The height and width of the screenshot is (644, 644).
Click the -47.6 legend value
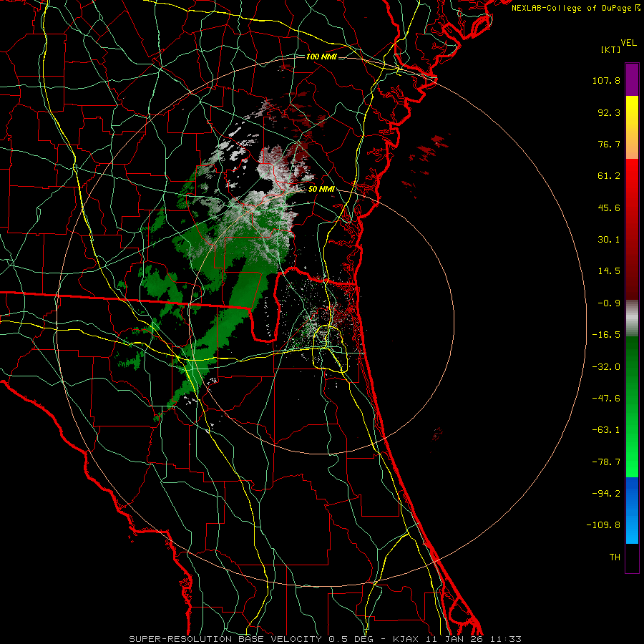coord(606,399)
